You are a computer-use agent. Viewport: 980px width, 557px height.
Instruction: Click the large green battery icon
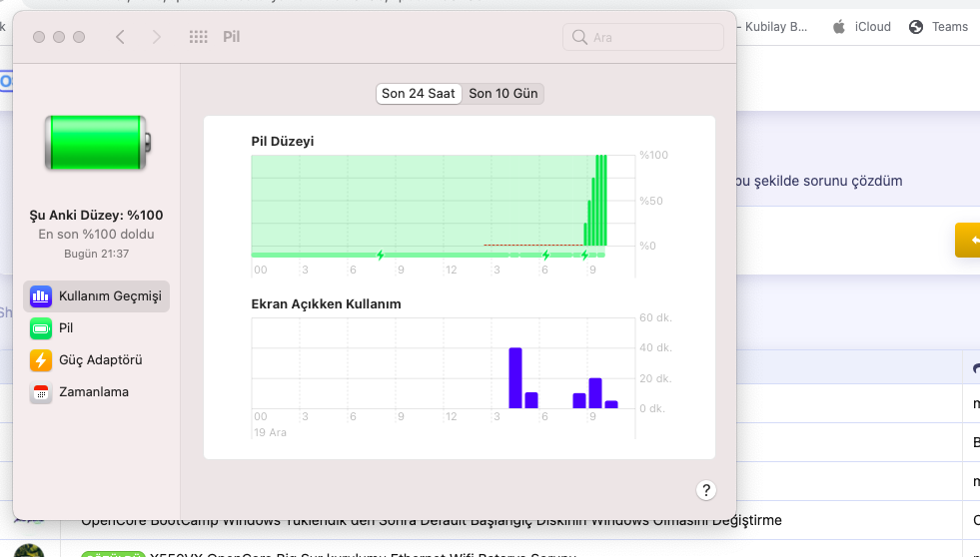[98, 142]
